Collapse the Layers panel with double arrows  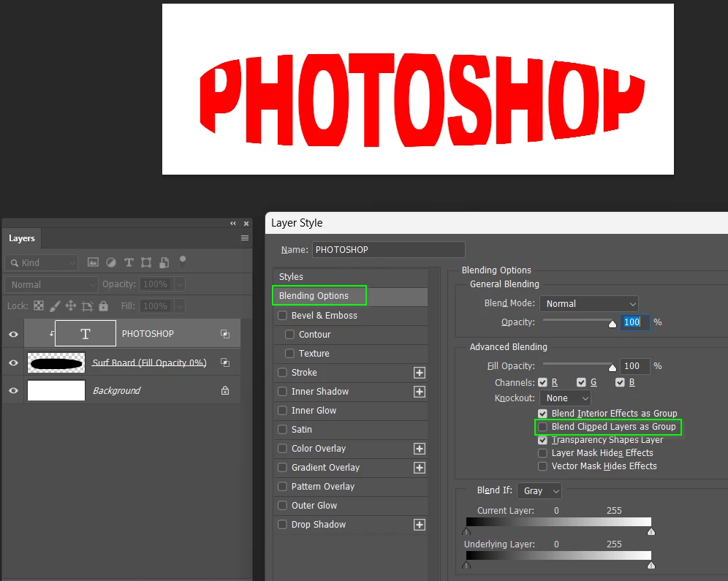click(233, 223)
